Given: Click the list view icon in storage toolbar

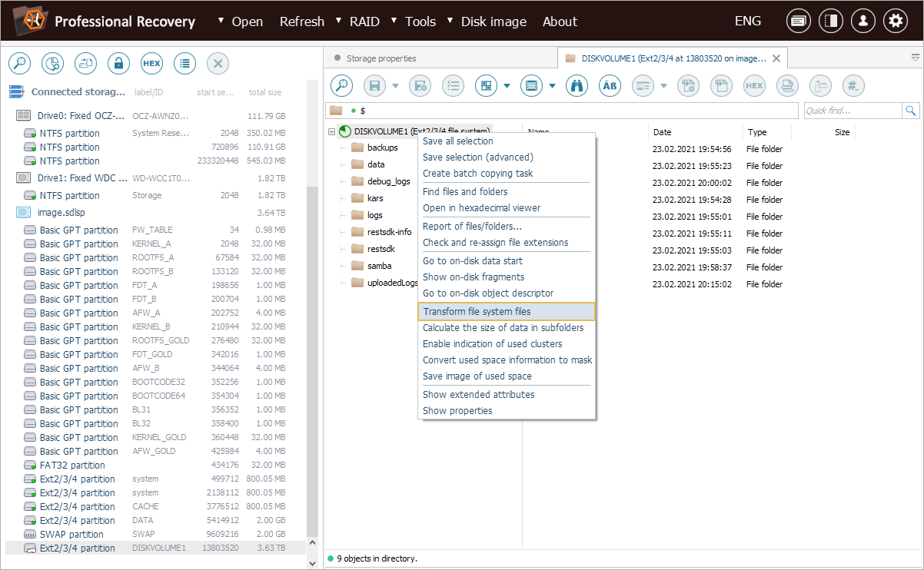Looking at the screenshot, I should tap(184, 63).
